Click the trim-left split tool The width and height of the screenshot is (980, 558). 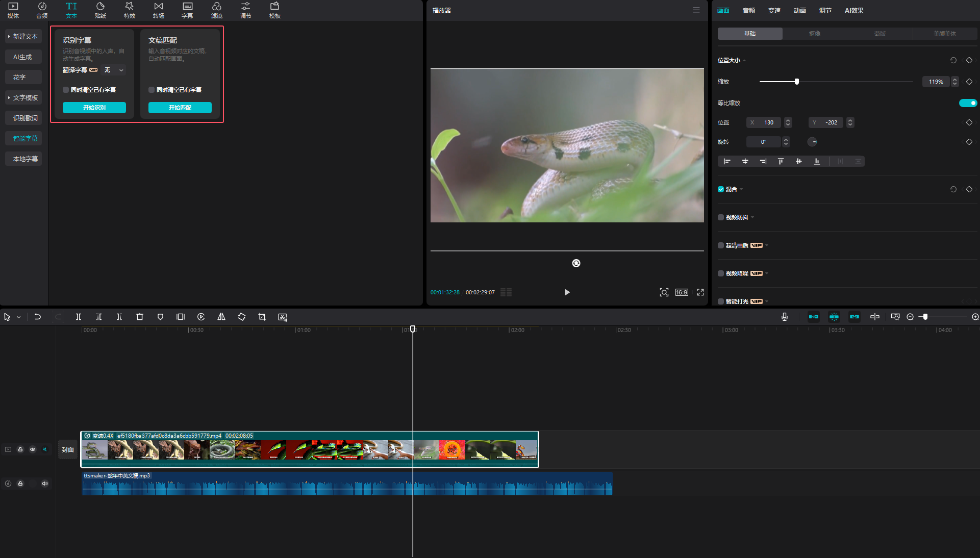(99, 317)
